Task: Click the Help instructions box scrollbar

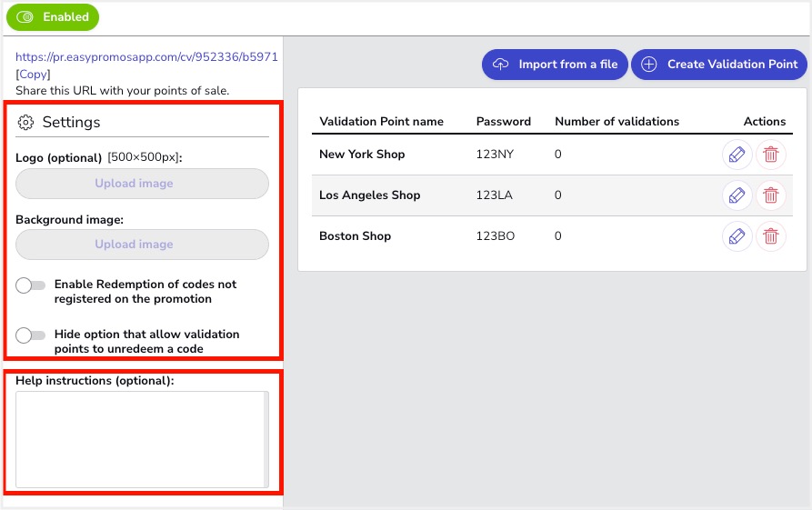Action: click(x=266, y=439)
